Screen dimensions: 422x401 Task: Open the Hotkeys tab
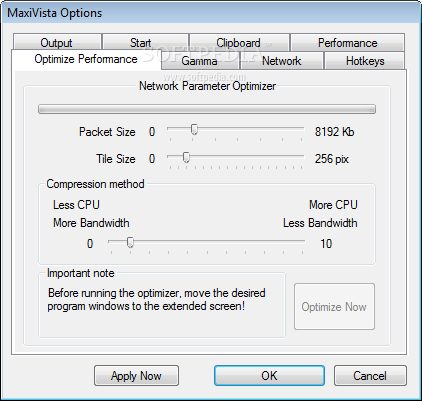[365, 61]
